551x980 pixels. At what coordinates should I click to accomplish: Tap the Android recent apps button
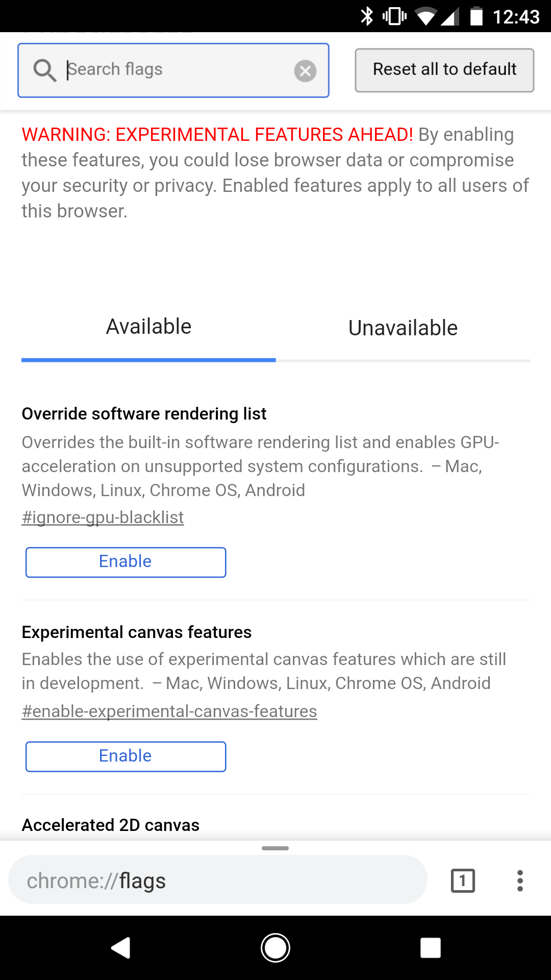430,948
